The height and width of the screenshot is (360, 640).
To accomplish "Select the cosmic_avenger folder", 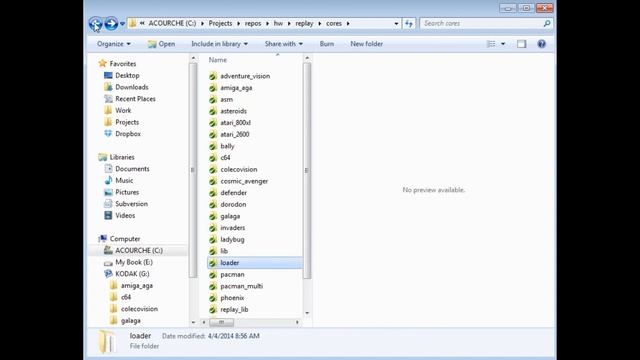I will (244, 181).
